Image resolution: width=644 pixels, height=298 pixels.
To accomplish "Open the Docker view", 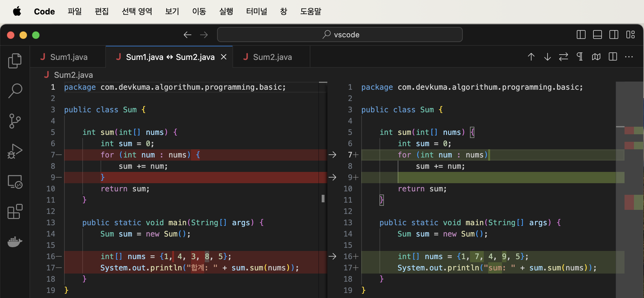I will [x=15, y=242].
